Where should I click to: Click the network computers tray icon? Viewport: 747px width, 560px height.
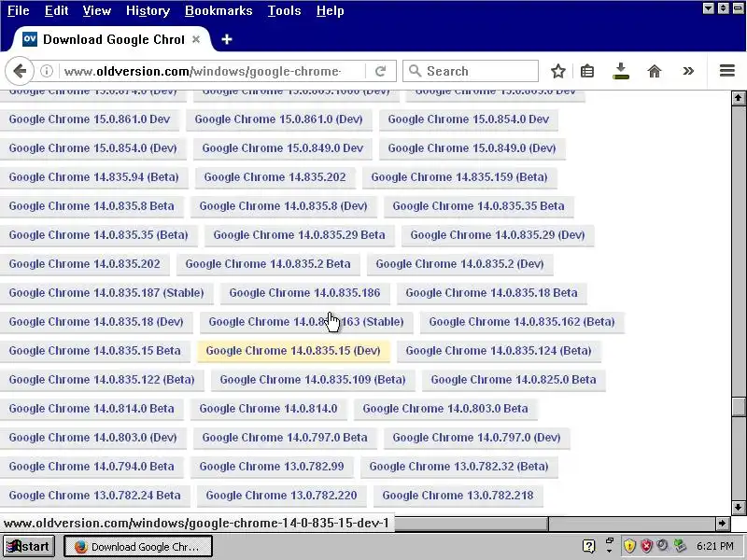[680, 546]
